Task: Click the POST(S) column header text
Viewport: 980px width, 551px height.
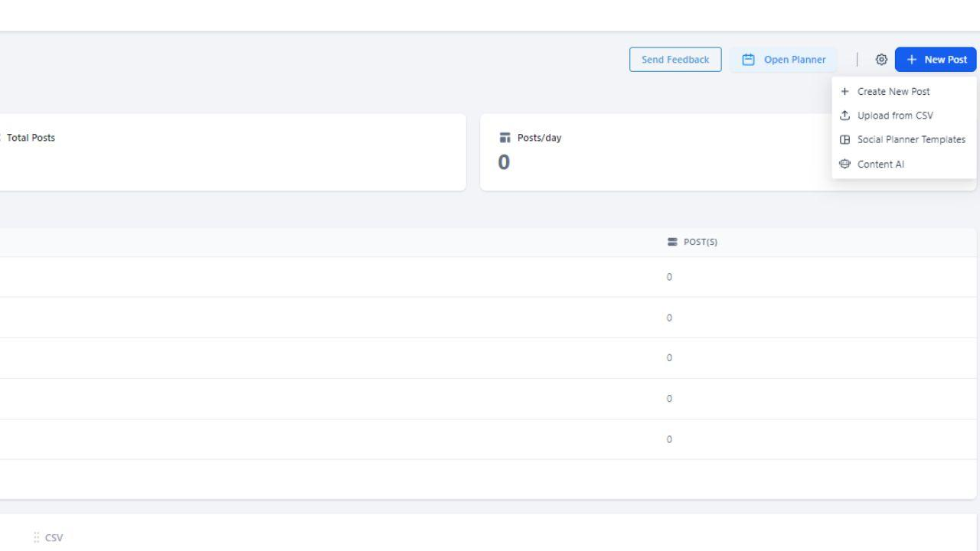Action: click(x=701, y=242)
